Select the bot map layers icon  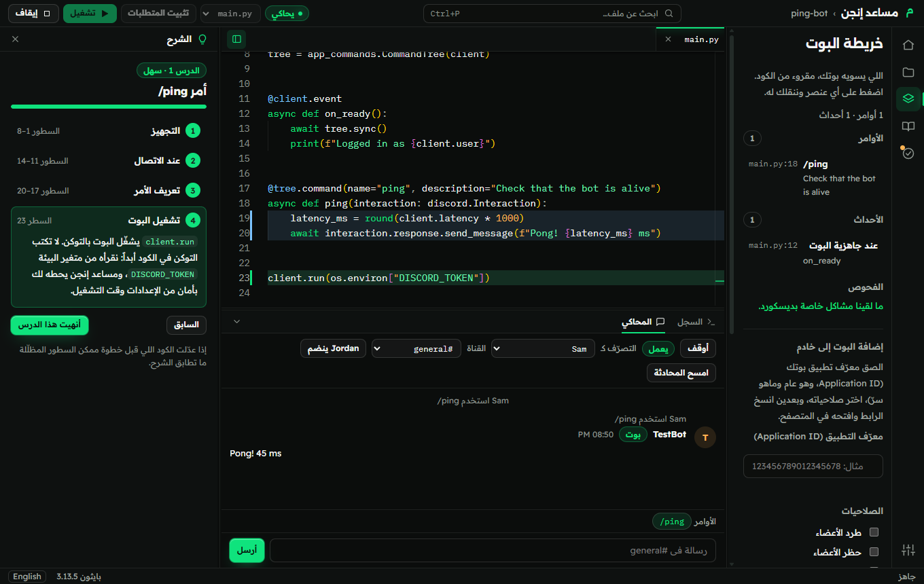[x=908, y=99]
